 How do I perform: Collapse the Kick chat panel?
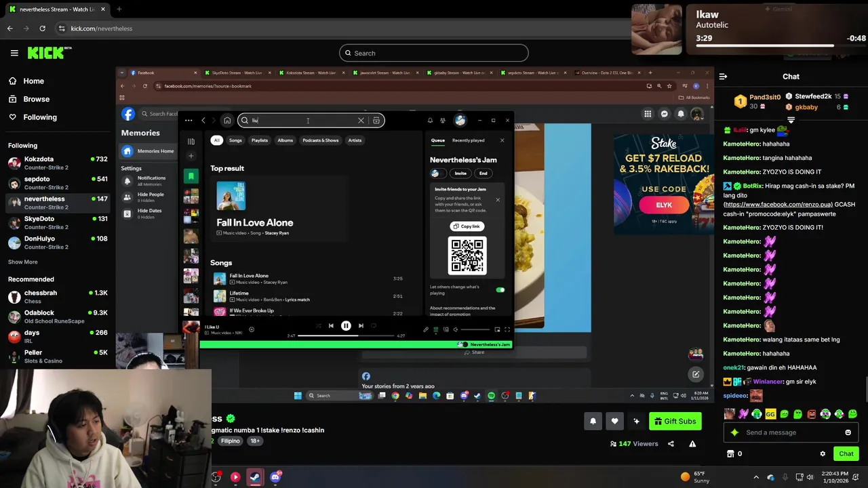point(723,77)
